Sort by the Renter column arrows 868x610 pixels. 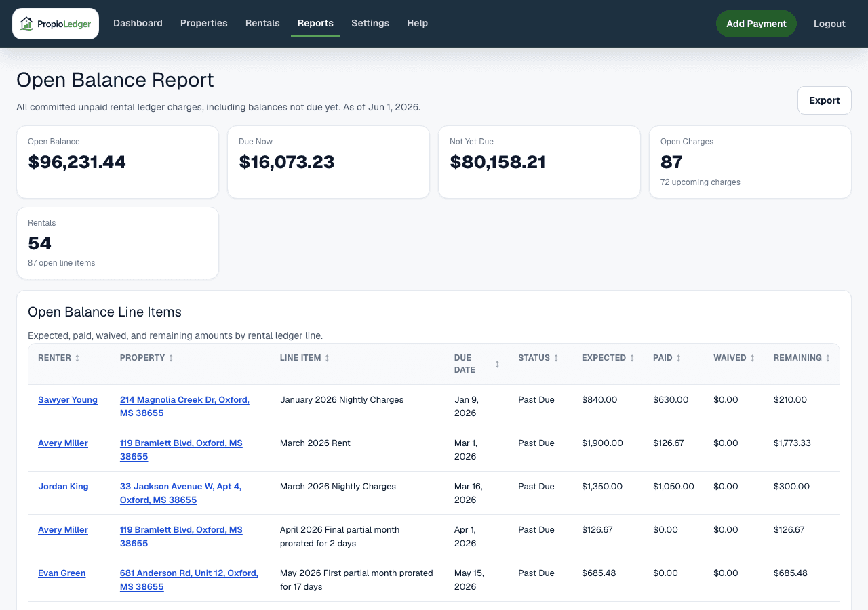click(x=77, y=358)
